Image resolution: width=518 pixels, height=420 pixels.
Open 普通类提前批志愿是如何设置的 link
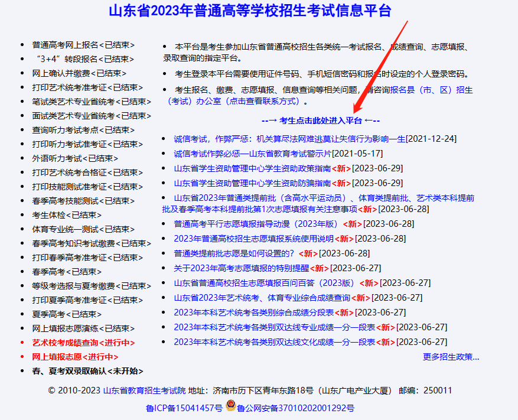[234, 253]
